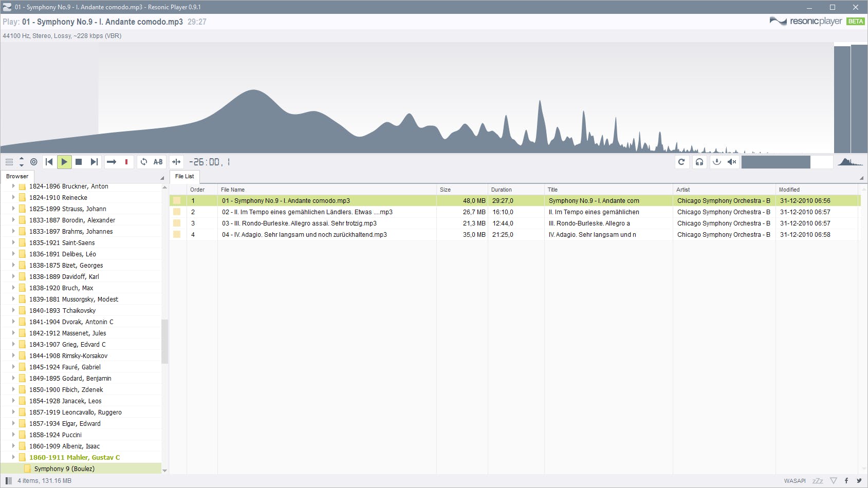The width and height of the screenshot is (868, 488).
Task: Sort files by Size column
Action: click(462, 190)
